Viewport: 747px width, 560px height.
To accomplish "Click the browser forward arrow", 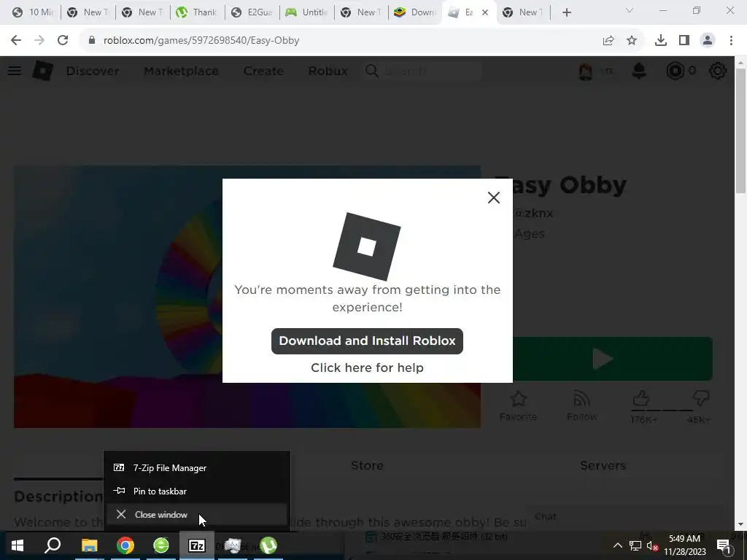I will click(x=39, y=41).
